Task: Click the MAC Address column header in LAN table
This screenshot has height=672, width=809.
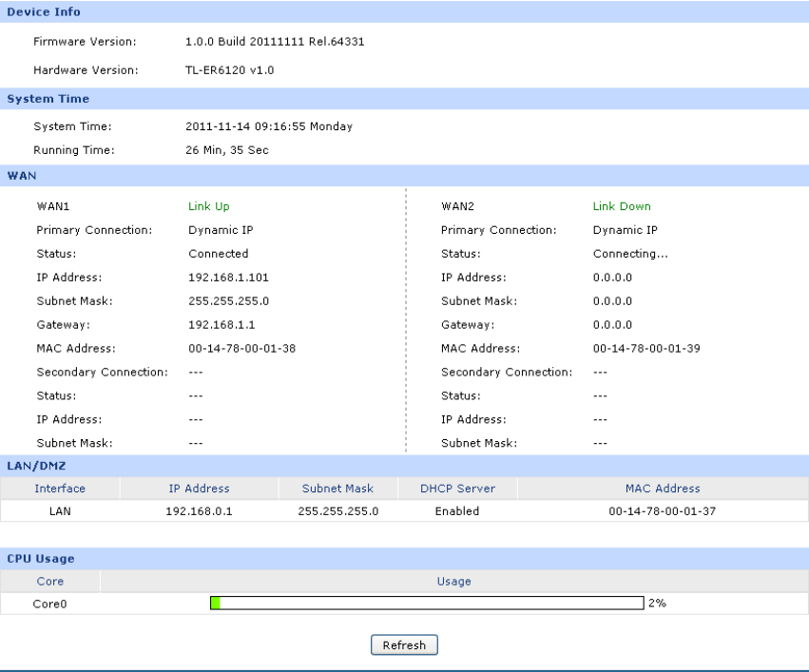Action: coord(663,489)
